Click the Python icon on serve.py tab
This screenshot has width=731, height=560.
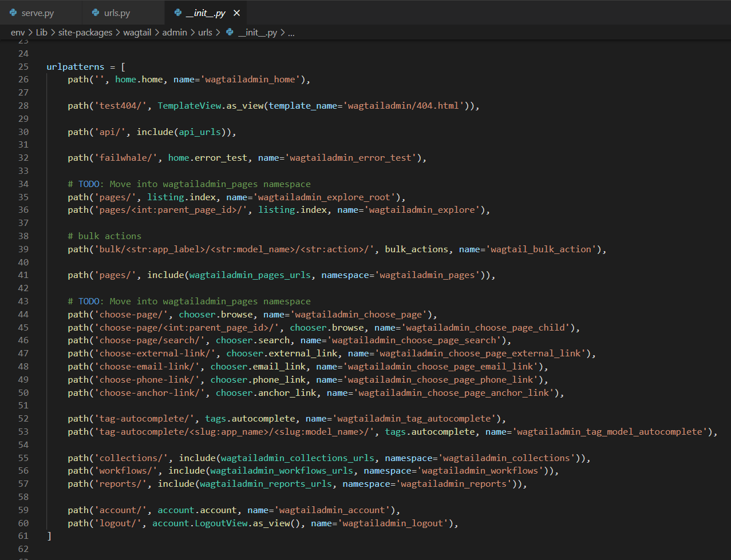pos(13,13)
